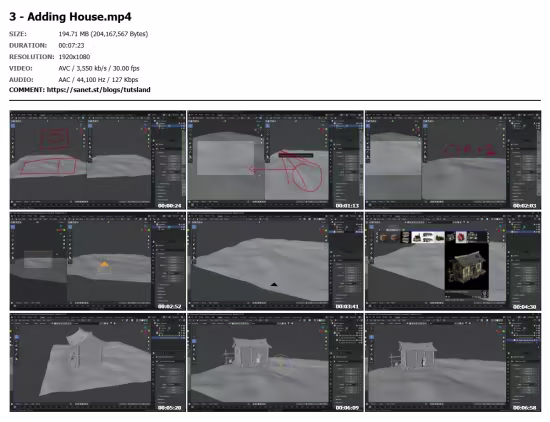This screenshot has height=422, width=550.
Task: Select the thumbnail frame stamped 00:02:03
Action: point(453,160)
